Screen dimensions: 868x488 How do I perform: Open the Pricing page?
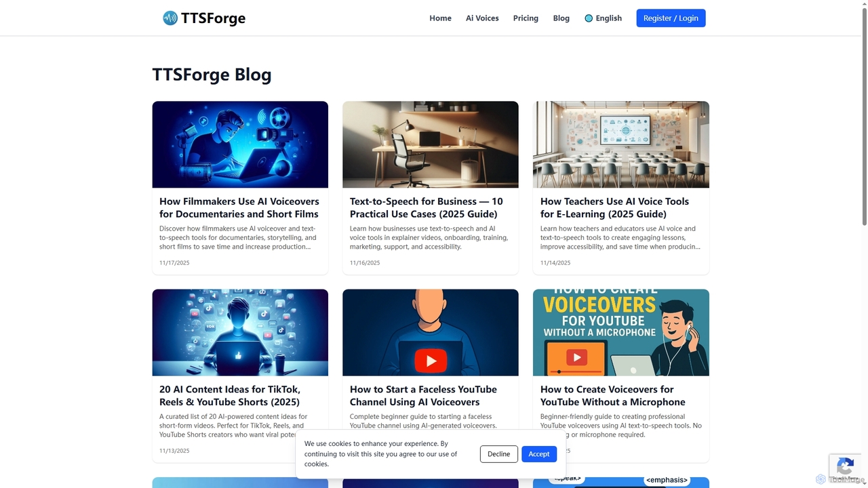526,18
